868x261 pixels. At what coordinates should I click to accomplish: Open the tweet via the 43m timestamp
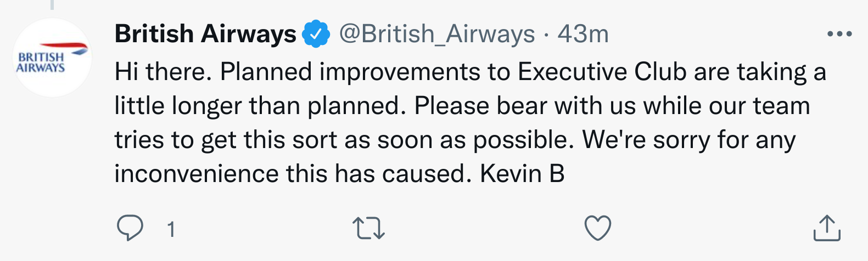(x=583, y=34)
